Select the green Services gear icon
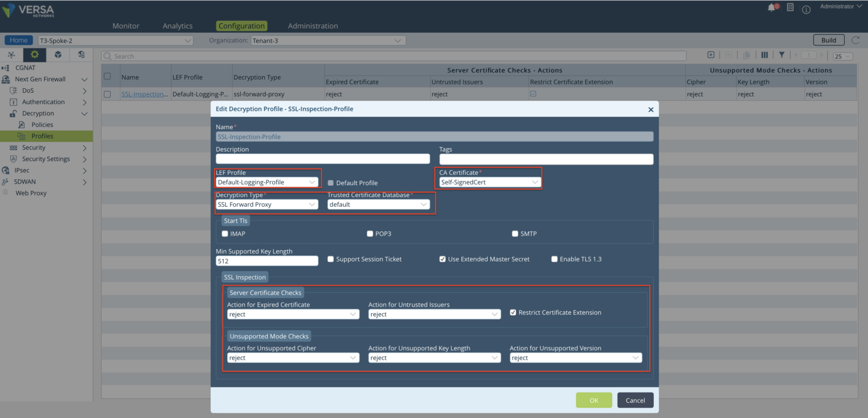This screenshot has width=868, height=418. tap(34, 55)
